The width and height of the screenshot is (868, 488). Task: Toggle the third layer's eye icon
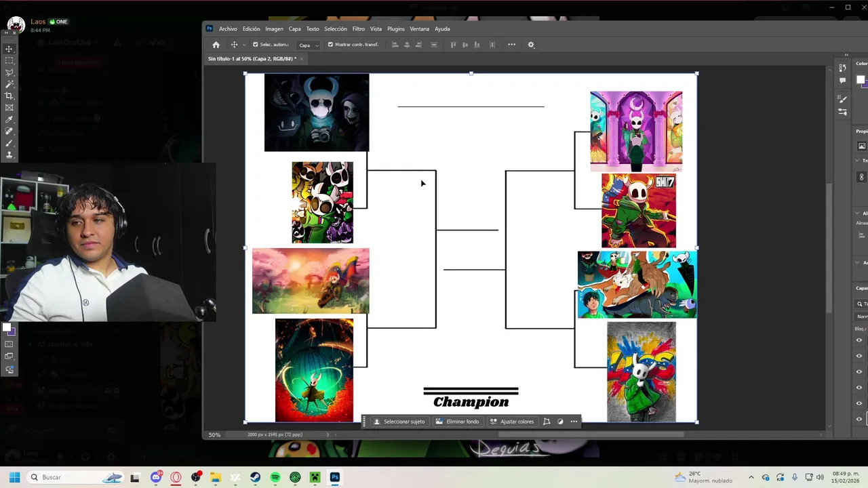(859, 371)
